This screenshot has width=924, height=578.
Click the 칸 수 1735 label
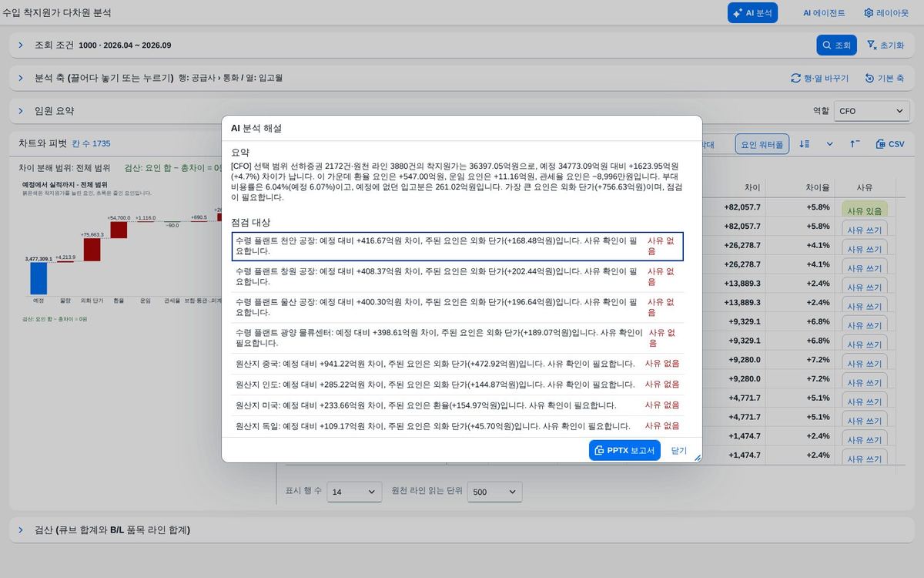(x=92, y=144)
